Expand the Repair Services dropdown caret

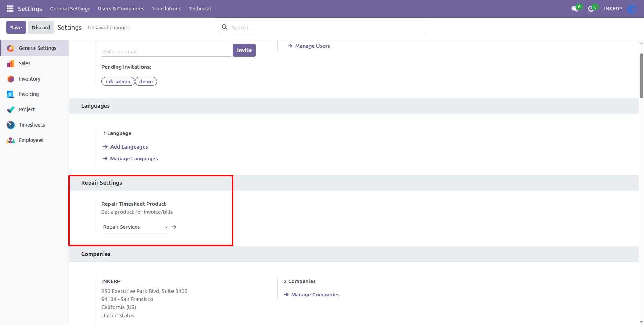coord(167,227)
